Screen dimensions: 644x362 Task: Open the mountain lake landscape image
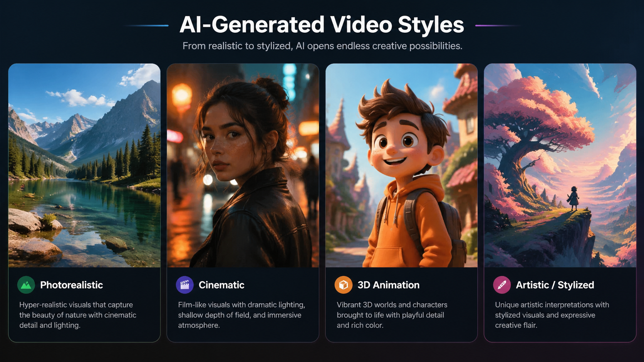point(84,165)
